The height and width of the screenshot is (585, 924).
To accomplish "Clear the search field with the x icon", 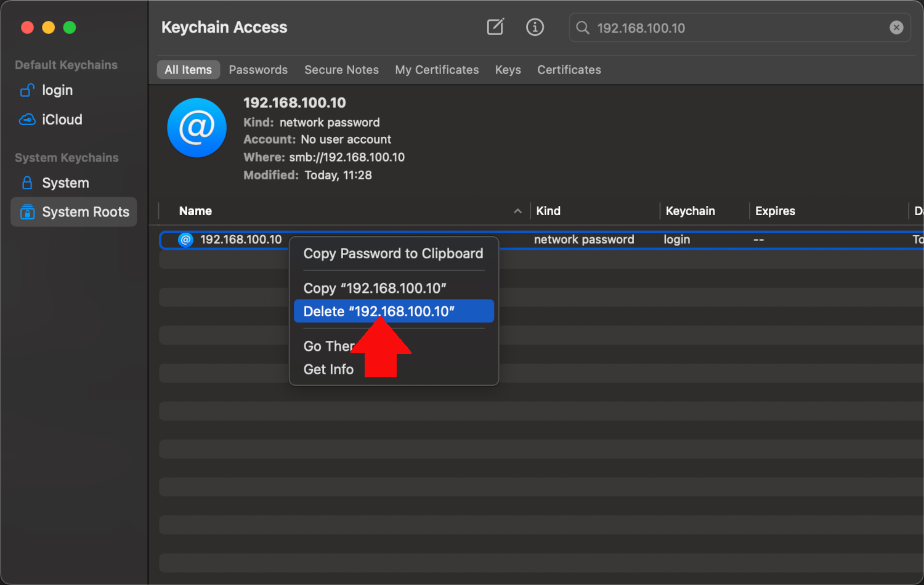I will tap(896, 28).
